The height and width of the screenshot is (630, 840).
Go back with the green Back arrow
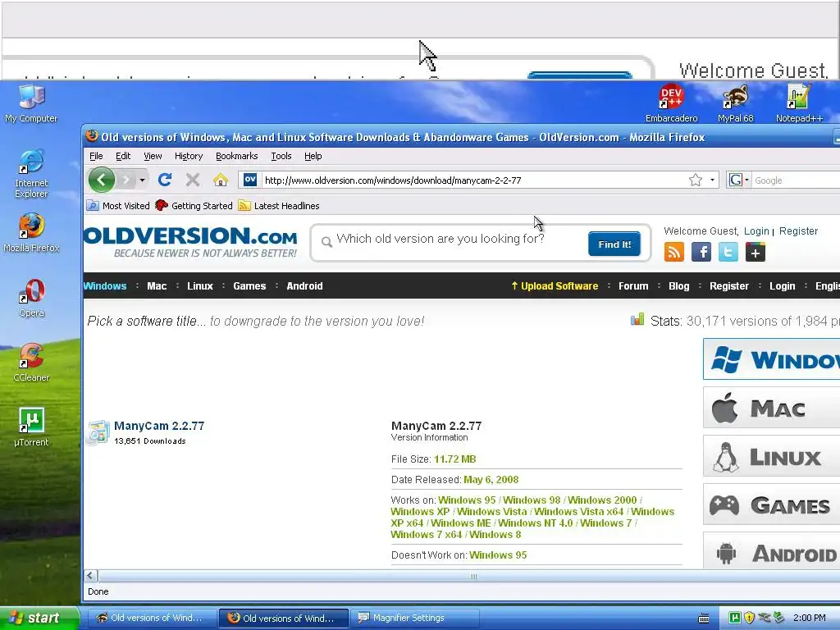[x=102, y=180]
